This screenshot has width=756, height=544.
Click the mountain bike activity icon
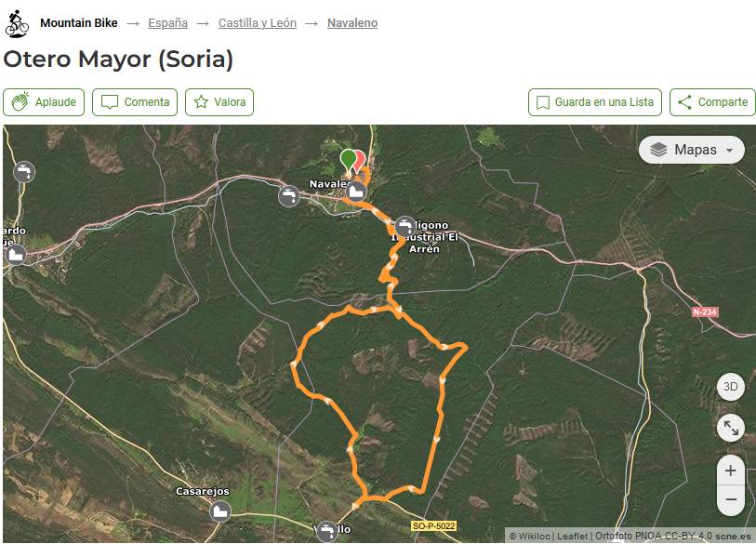(17, 23)
